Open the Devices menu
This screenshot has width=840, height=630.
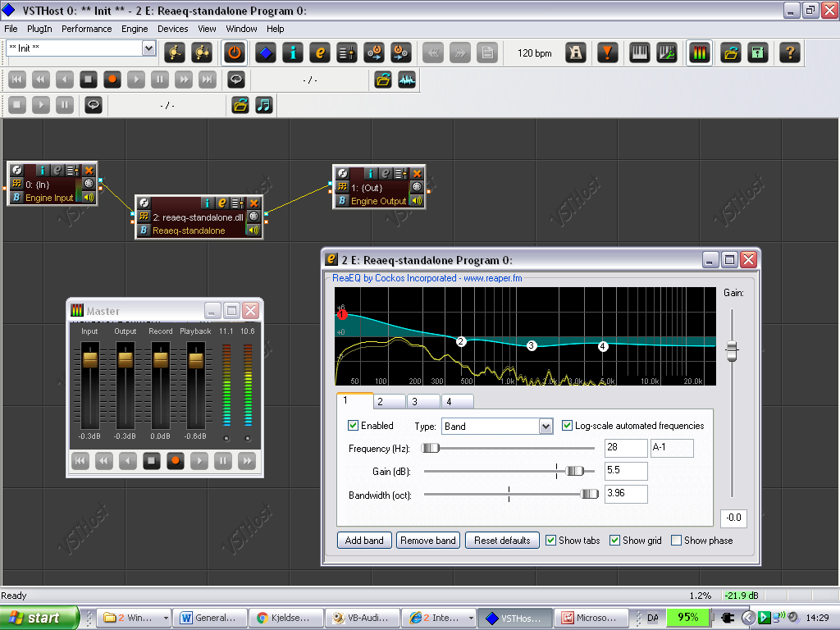[172, 29]
